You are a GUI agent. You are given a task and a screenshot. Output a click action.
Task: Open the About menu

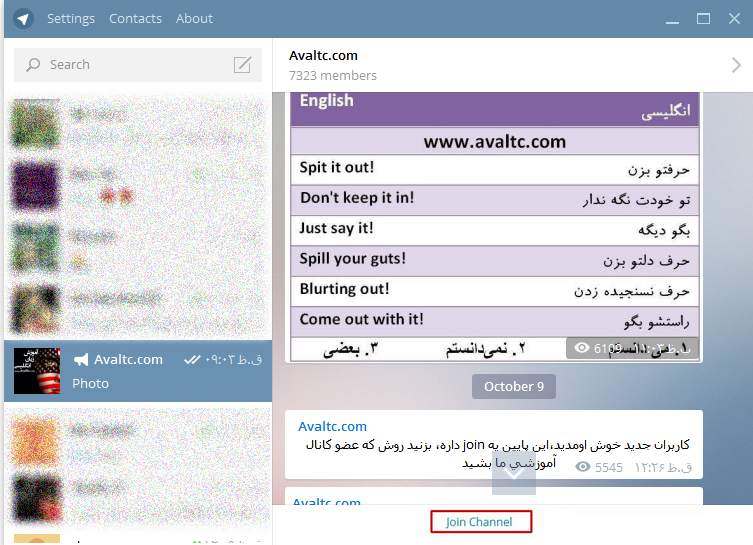click(194, 19)
